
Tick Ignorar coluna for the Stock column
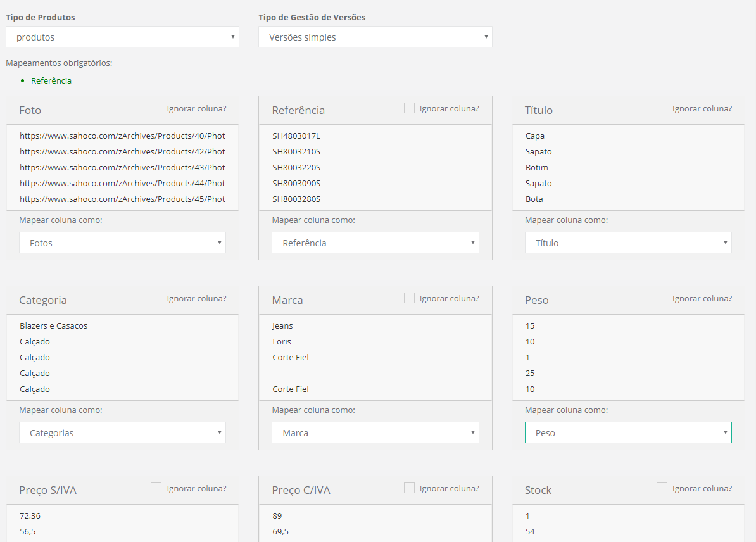(x=662, y=488)
